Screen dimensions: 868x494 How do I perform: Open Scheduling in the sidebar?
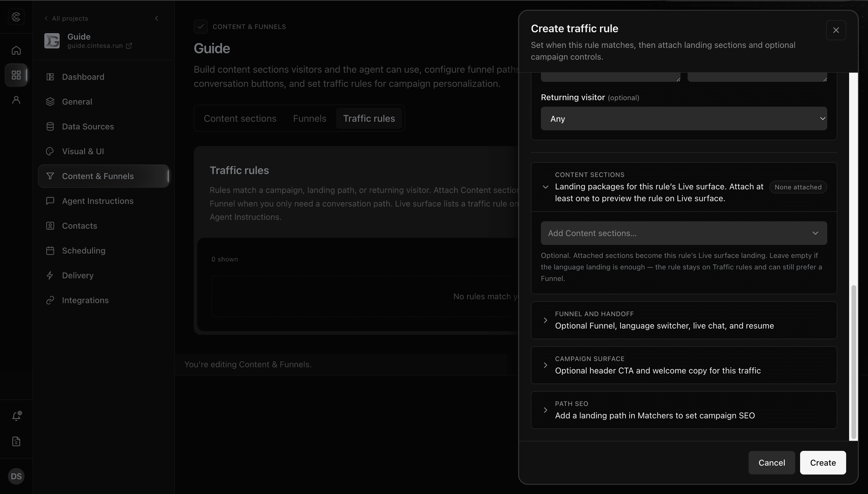click(104, 251)
